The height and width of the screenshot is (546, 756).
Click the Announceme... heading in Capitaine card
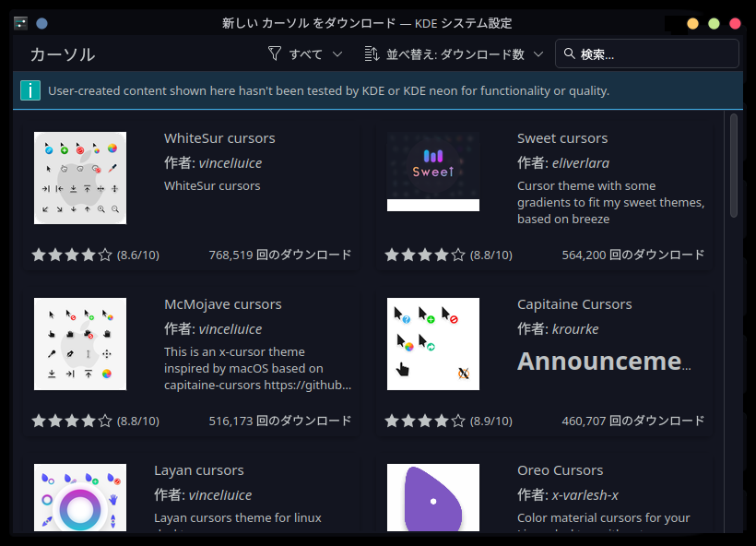[x=604, y=361]
